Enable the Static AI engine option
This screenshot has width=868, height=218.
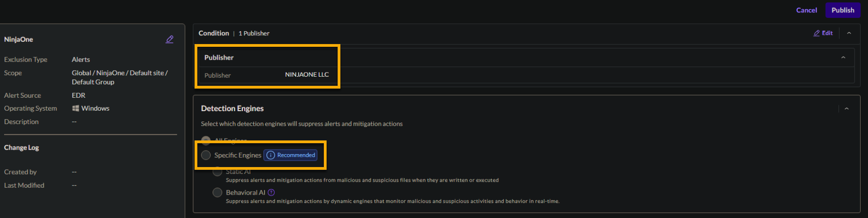point(217,172)
